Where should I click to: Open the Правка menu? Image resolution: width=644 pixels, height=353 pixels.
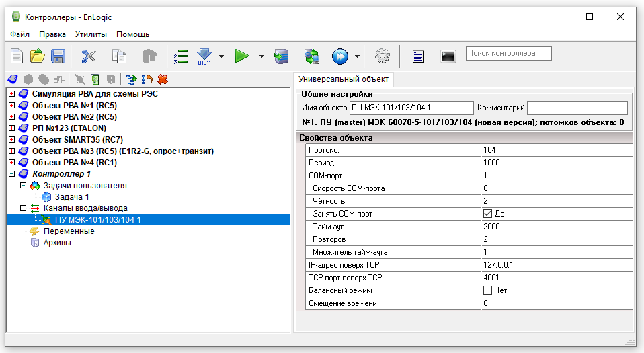(x=52, y=34)
